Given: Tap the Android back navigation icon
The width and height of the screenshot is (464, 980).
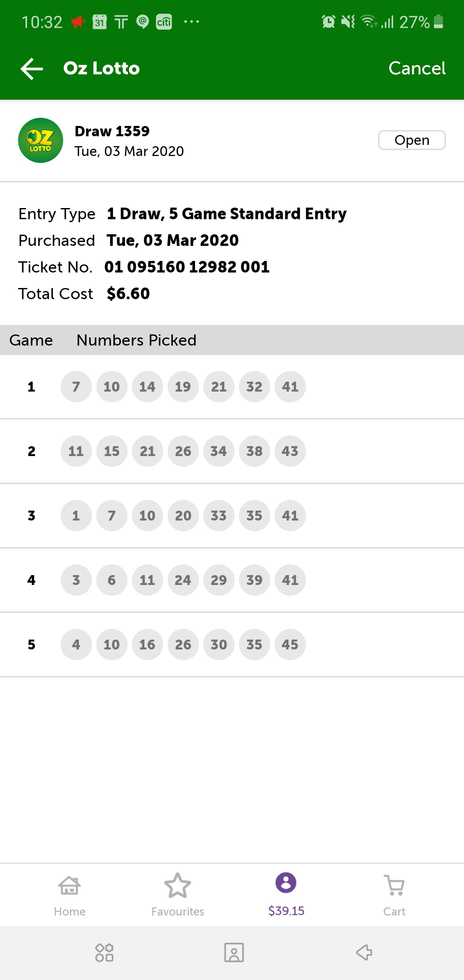Looking at the screenshot, I should [x=364, y=952].
